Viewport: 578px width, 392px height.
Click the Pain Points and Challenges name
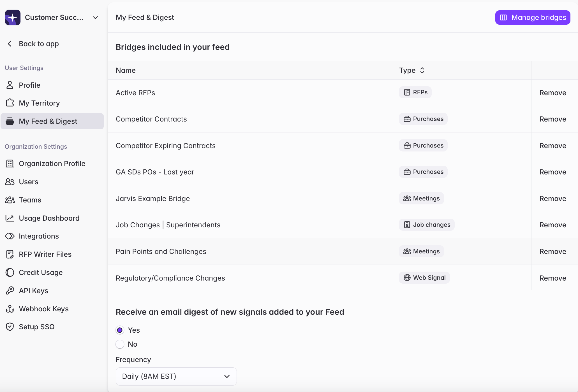[161, 251]
